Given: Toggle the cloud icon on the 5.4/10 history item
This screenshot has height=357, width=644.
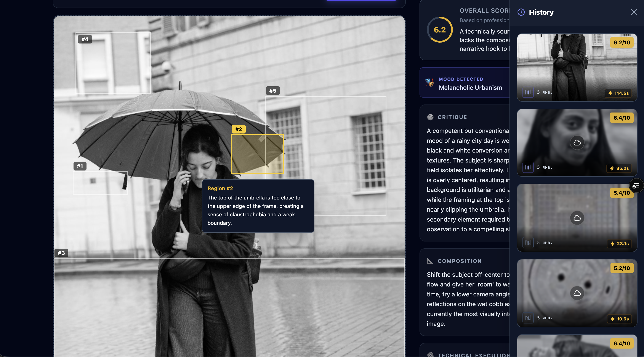Looking at the screenshot, I should coord(577,218).
